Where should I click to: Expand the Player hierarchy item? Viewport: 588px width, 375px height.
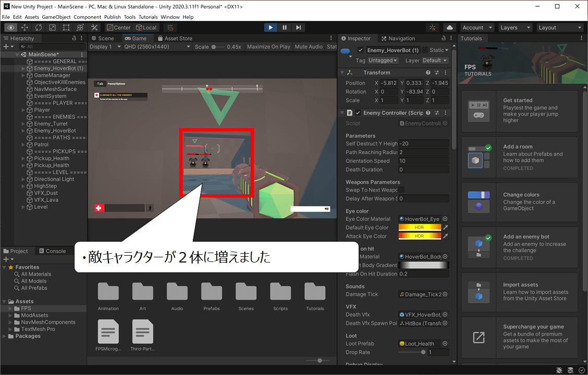pyautogui.click(x=23, y=110)
